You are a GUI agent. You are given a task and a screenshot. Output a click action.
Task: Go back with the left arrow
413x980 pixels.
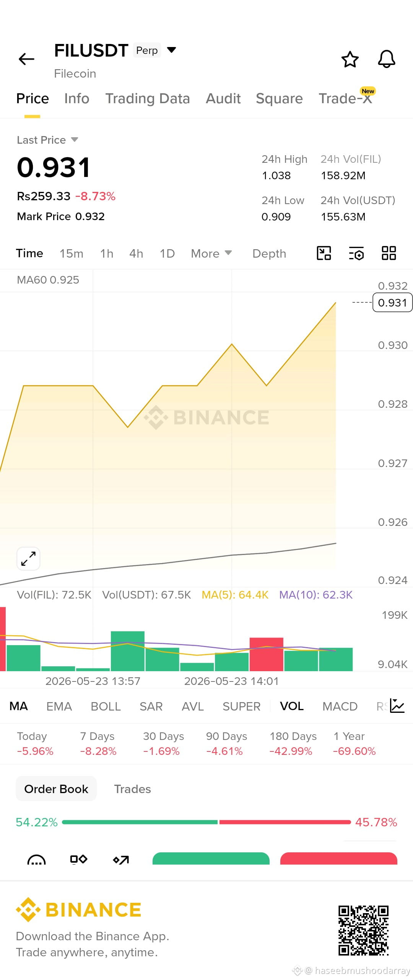click(26, 59)
